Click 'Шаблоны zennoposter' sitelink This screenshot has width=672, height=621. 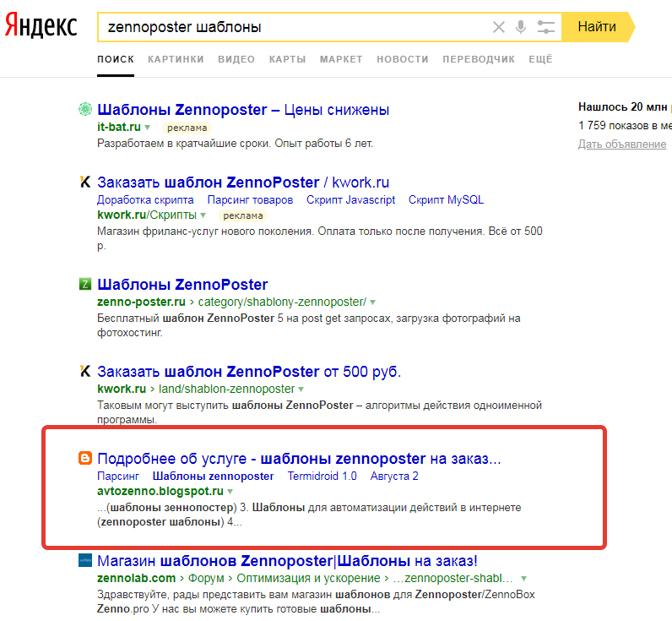213,476
